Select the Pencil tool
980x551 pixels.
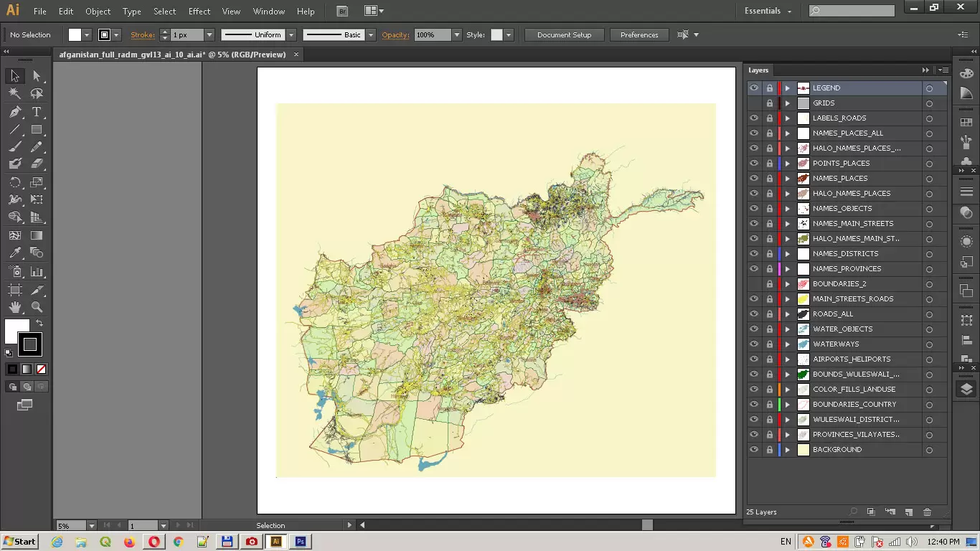(37, 147)
